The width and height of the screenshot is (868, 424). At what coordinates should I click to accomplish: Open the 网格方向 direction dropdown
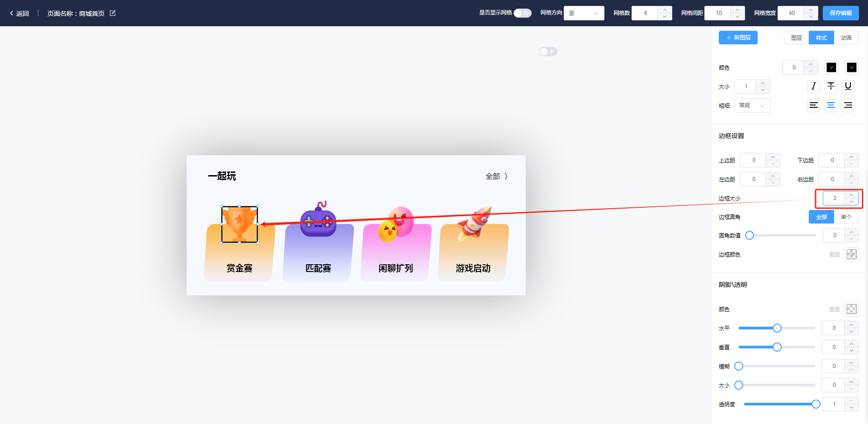[584, 13]
